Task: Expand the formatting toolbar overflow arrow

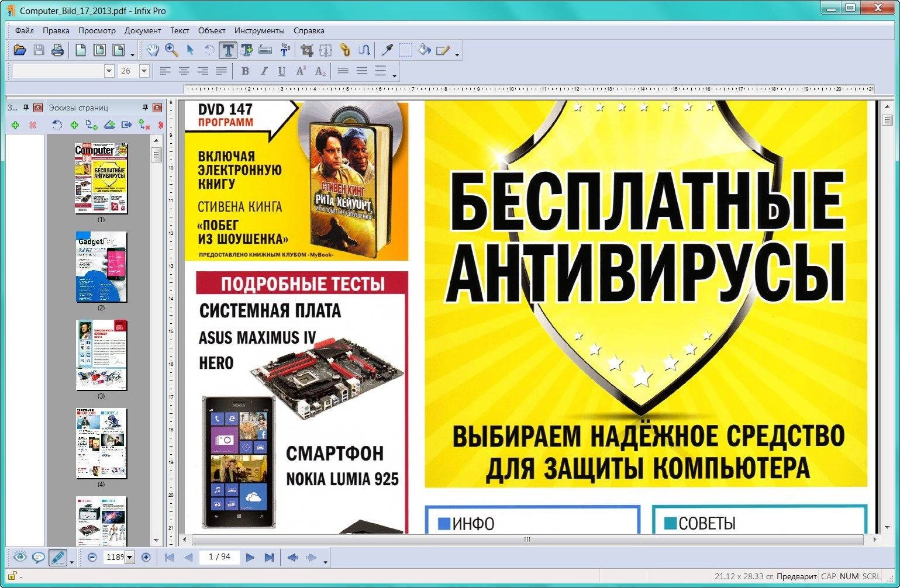Action: 395,75
